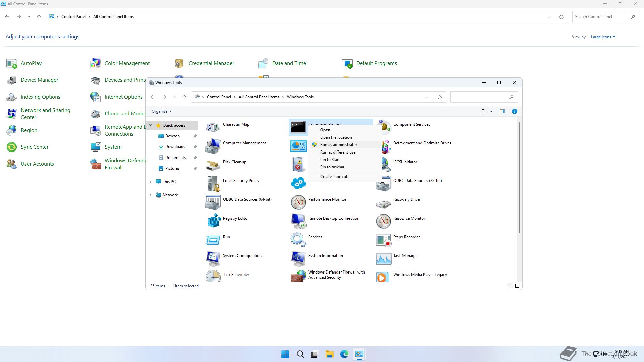Switch to large thumbnails view in Windows Tools
This screenshot has height=362, width=644.
click(517, 286)
